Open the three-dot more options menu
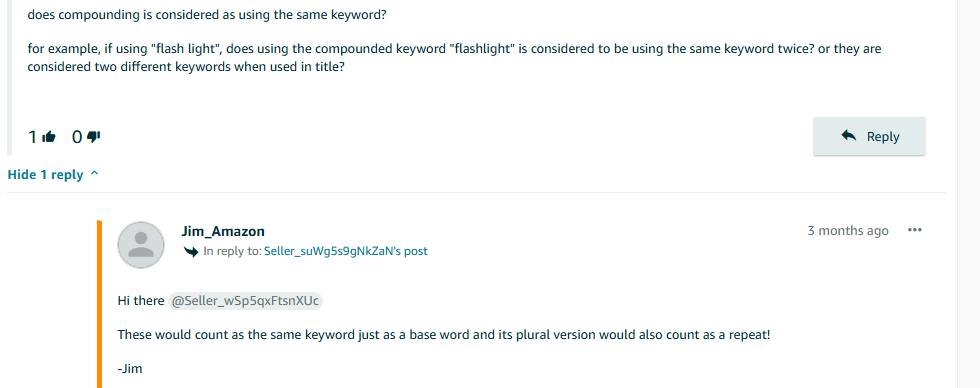 pos(915,230)
